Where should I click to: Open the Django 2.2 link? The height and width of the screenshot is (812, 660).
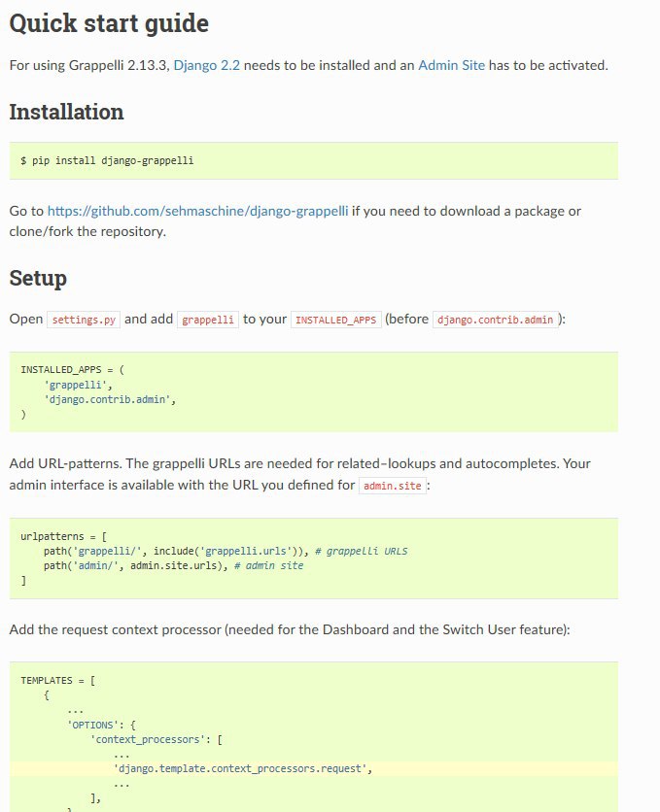point(207,65)
